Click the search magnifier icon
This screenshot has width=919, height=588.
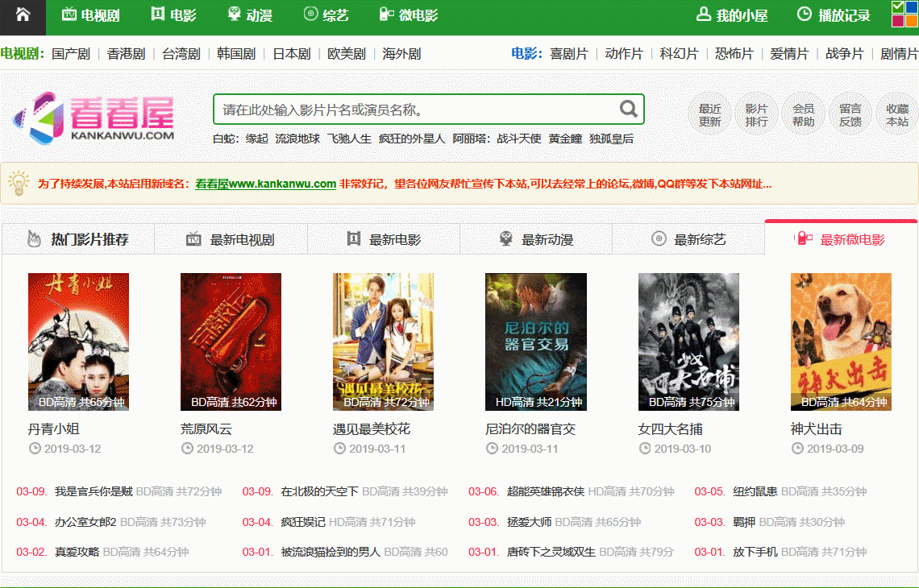(628, 109)
